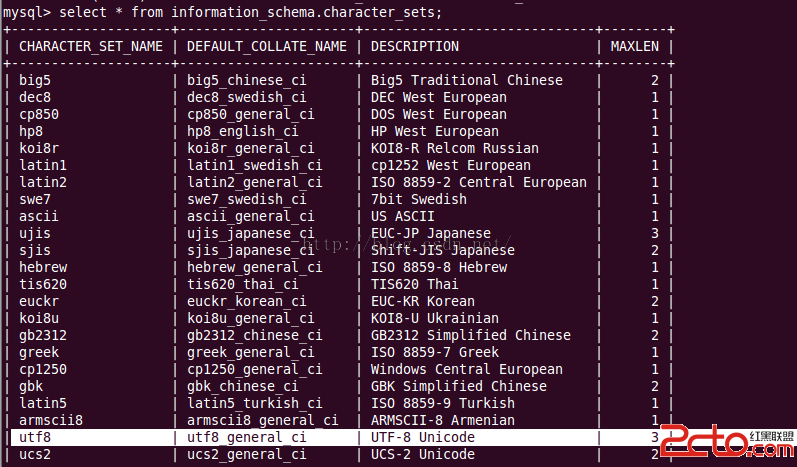Click the 'EUC-JP Japanese' description
The image size is (797, 467).
tap(431, 233)
